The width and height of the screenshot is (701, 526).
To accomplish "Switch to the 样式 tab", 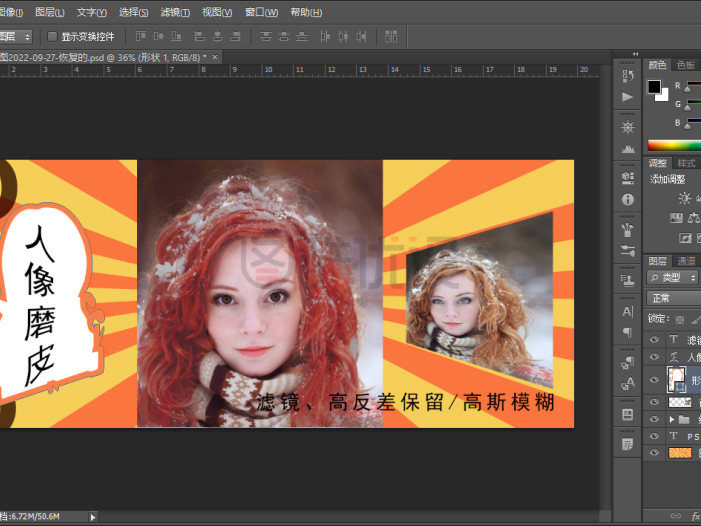I will click(x=686, y=163).
